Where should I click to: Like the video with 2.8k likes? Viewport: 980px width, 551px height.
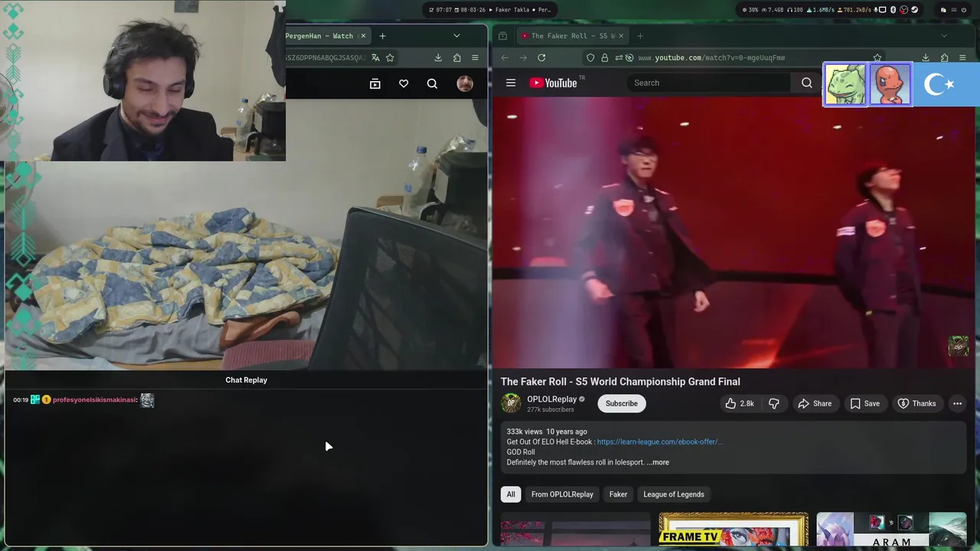pyautogui.click(x=739, y=403)
